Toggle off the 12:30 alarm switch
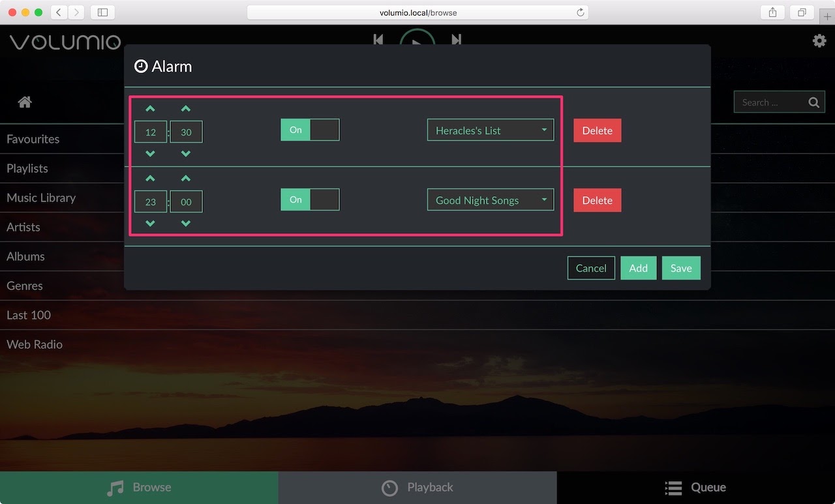The height and width of the screenshot is (504, 835). pos(310,130)
